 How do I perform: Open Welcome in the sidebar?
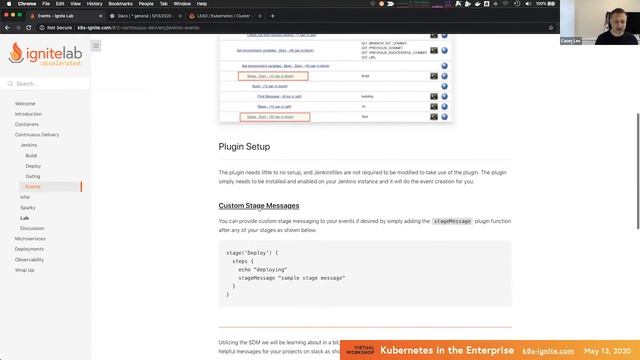25,104
